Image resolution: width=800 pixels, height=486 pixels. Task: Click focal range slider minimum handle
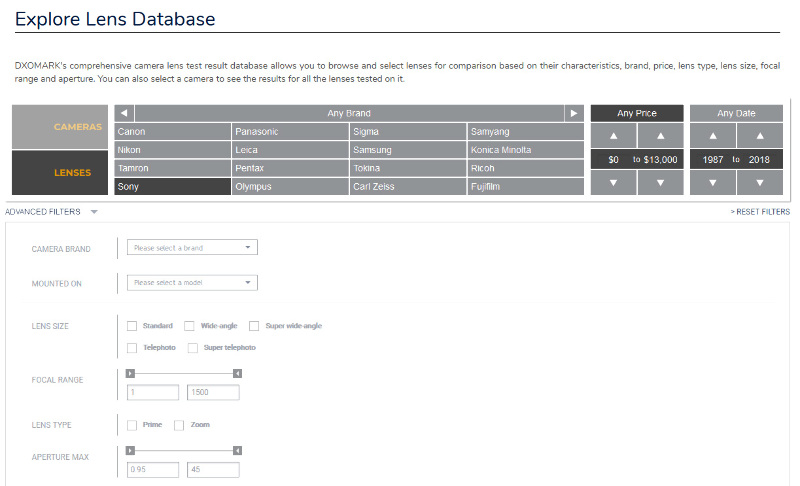tap(131, 374)
